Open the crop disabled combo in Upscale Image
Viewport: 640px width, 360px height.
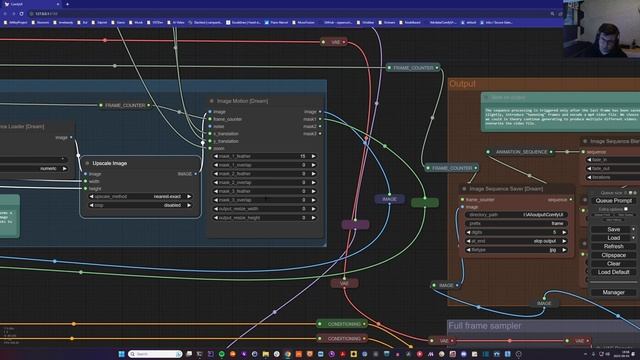tap(140, 205)
